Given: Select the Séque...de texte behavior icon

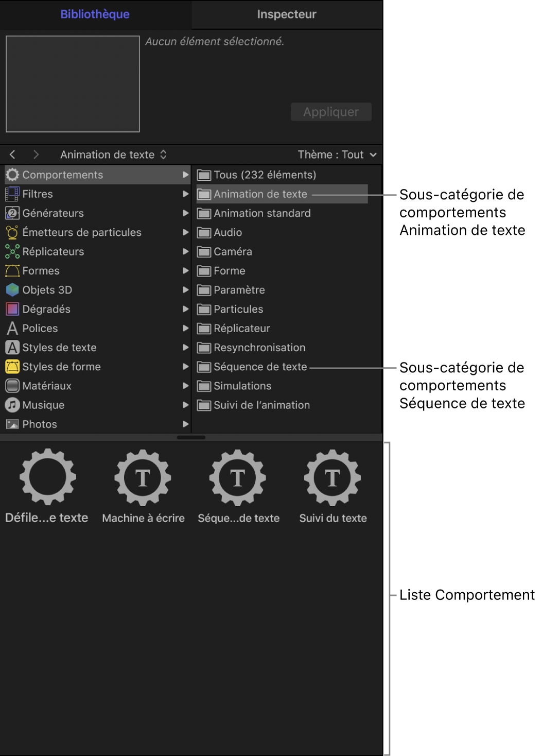Looking at the screenshot, I should [237, 477].
